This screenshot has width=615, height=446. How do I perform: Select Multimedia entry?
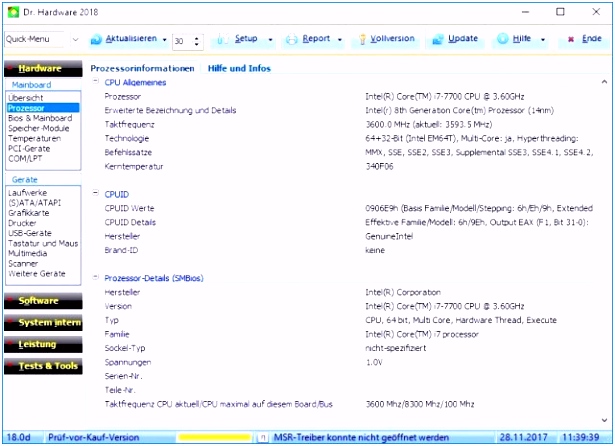(27, 253)
